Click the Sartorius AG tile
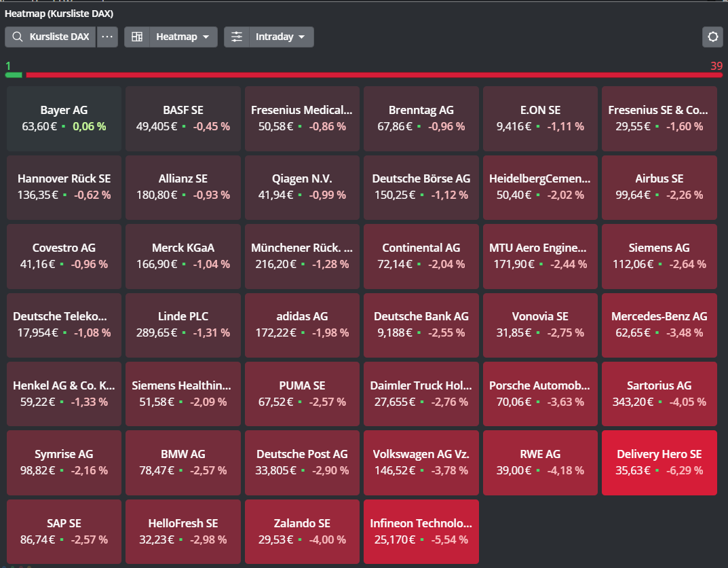Viewport: 728px width, 568px height. click(659, 394)
